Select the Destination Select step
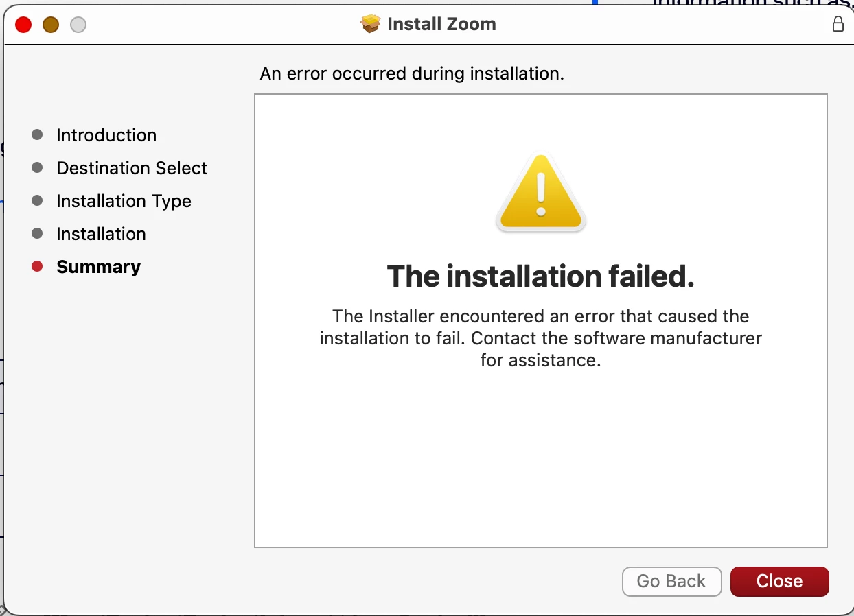The height and width of the screenshot is (616, 854). [132, 168]
